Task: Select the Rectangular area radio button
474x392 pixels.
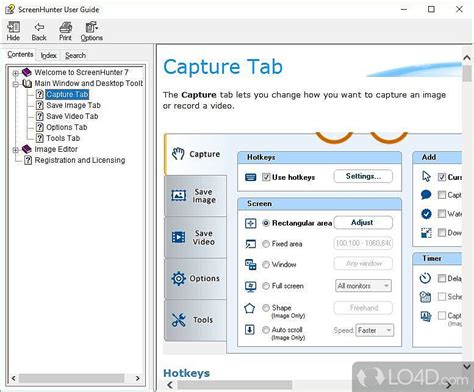Action: 266,223
